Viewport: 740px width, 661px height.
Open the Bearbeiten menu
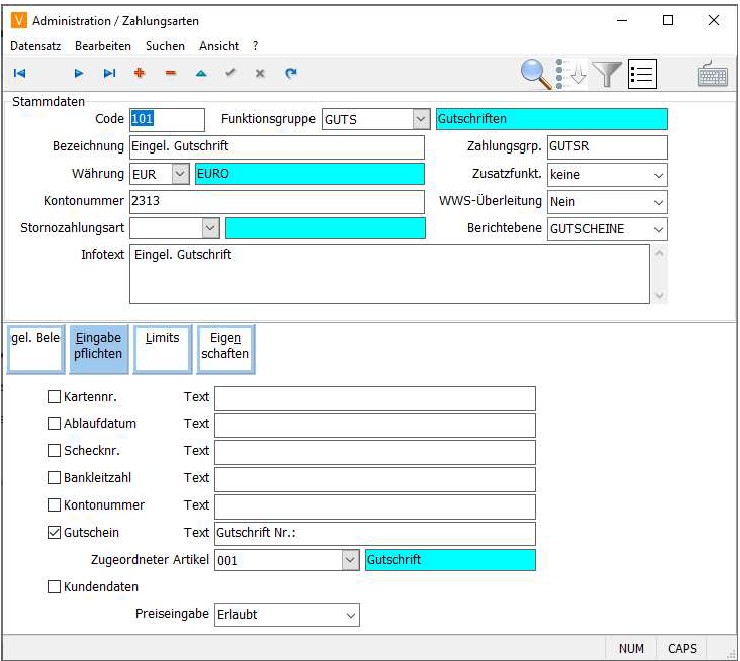[103, 46]
